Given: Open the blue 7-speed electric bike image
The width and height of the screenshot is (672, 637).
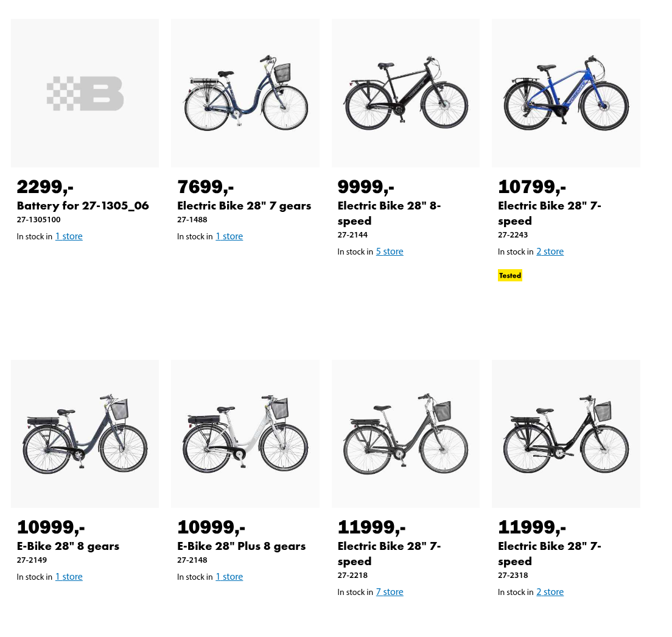Looking at the screenshot, I should click(565, 93).
